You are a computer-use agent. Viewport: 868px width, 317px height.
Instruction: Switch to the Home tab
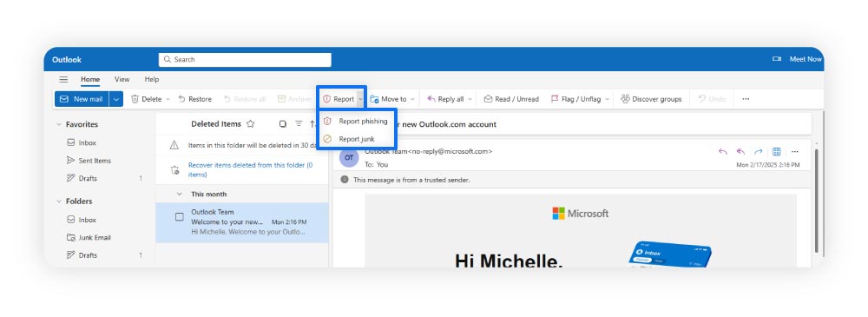click(x=90, y=79)
